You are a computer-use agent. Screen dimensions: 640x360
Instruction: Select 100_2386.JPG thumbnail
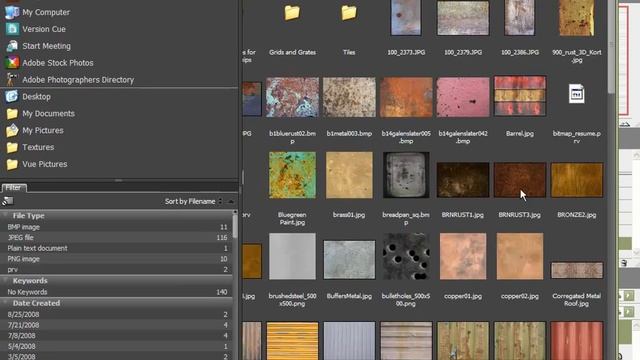(519, 17)
